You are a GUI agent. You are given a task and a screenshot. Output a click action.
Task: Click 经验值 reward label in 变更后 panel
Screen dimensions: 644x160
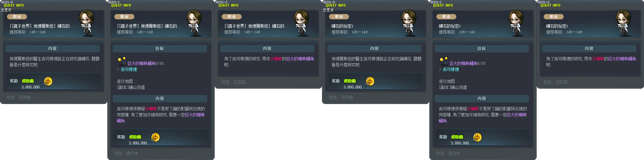click(350, 81)
